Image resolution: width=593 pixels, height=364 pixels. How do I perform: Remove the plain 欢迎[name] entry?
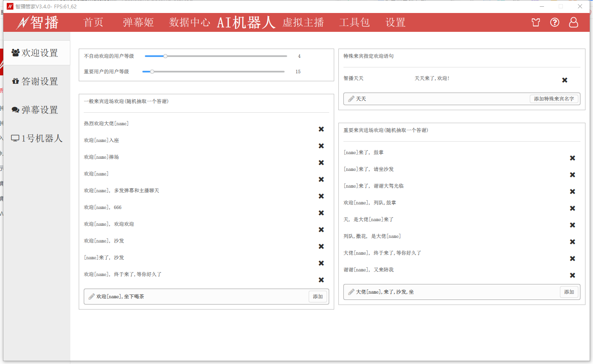(321, 179)
